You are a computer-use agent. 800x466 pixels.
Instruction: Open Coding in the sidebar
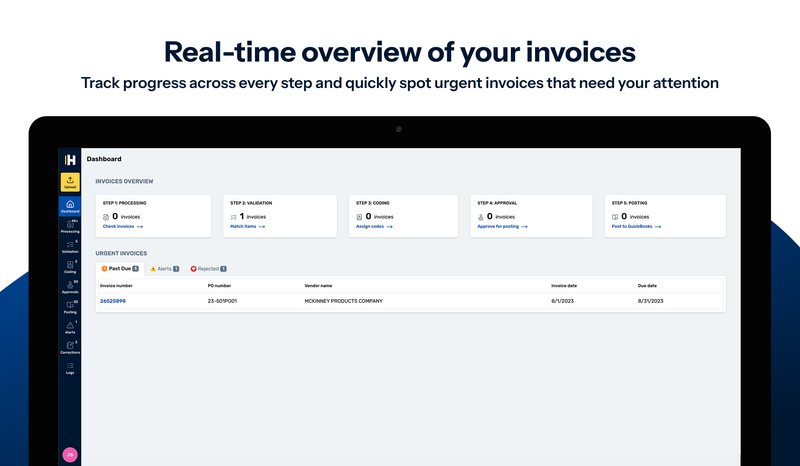coord(70,266)
